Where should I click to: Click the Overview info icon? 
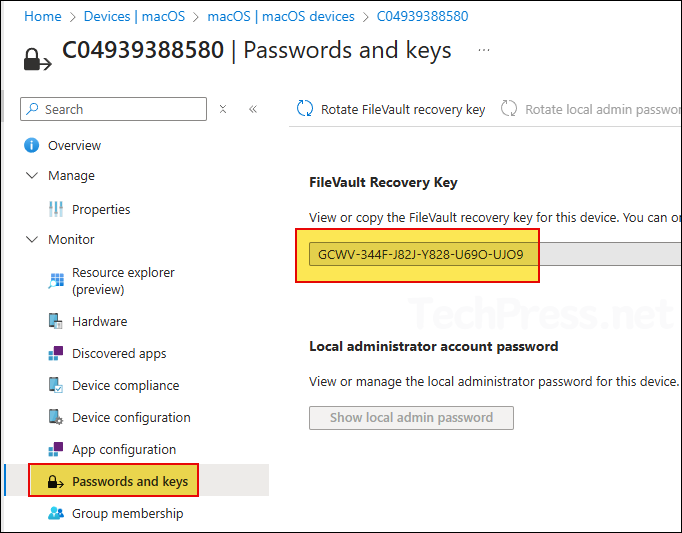[31, 146]
